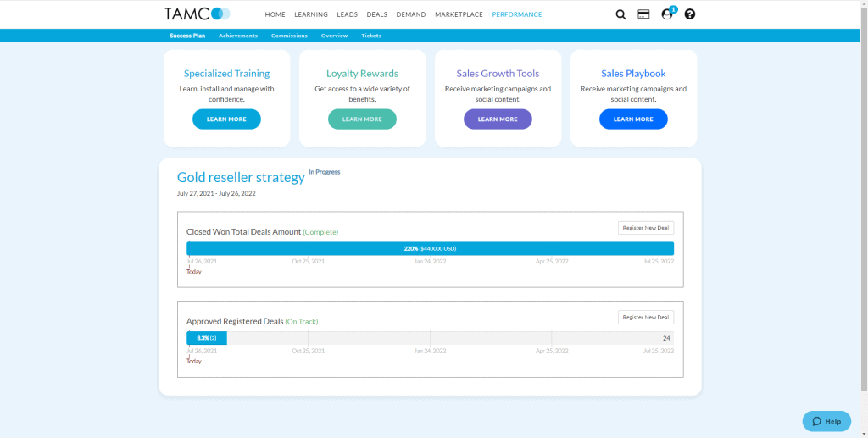Click Learn More under Sales Growth Tools
The image size is (868, 438).
pyautogui.click(x=498, y=119)
